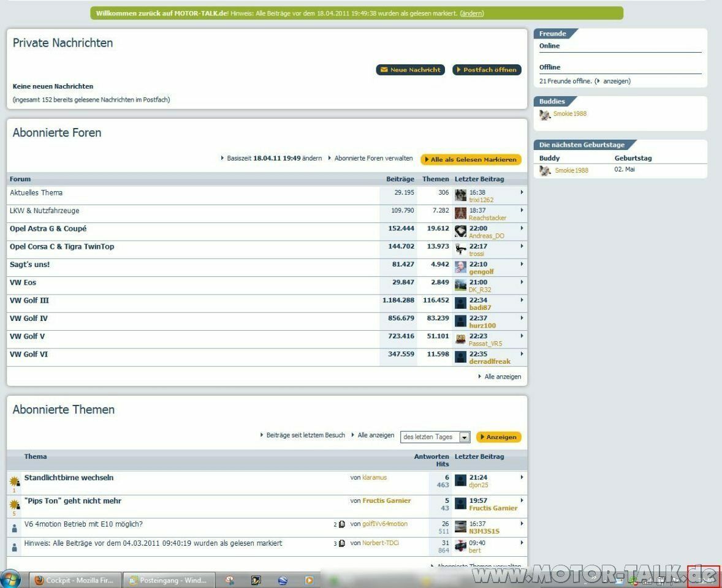Screen dimensions: 722x588
Task: Open the des letzten Tages dropdown
Action: (x=435, y=437)
